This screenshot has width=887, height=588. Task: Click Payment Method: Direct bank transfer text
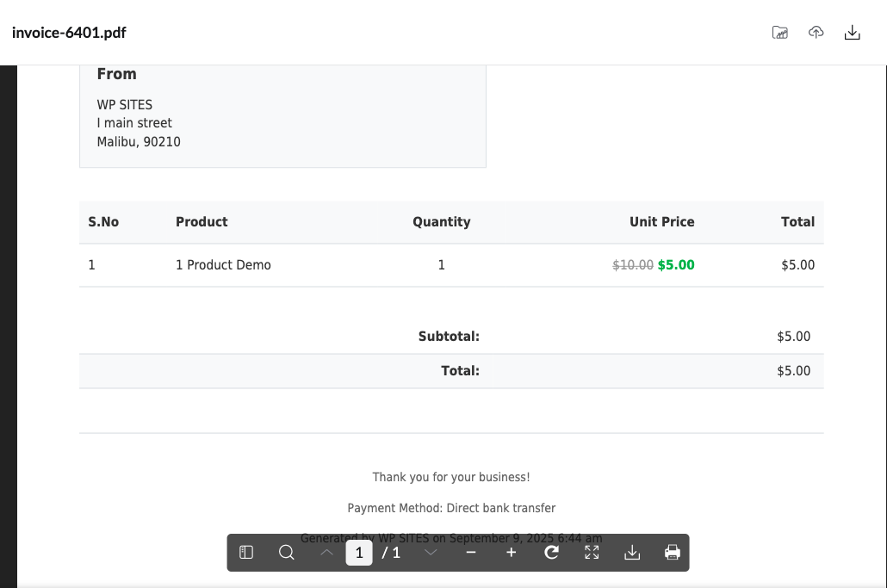(x=451, y=508)
